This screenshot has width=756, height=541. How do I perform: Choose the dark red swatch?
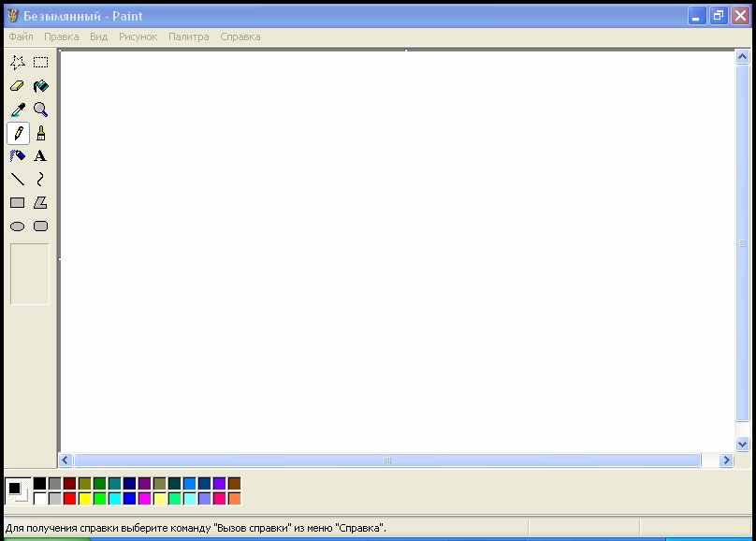coord(70,483)
